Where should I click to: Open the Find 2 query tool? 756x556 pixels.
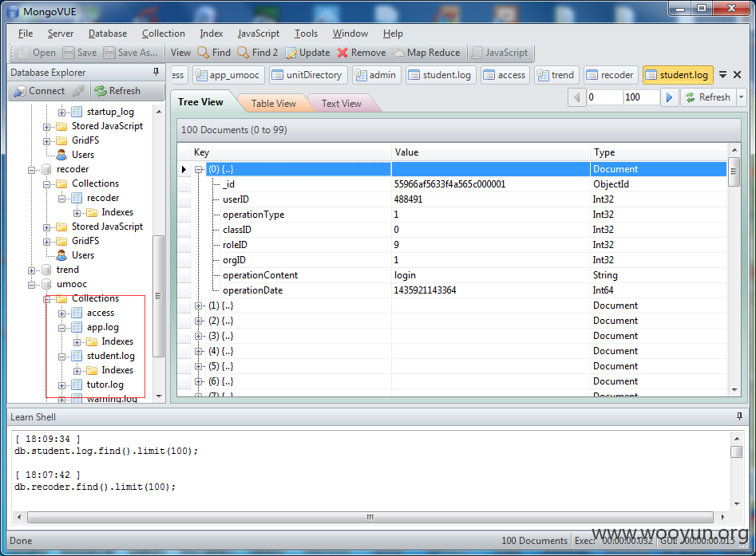[258, 53]
